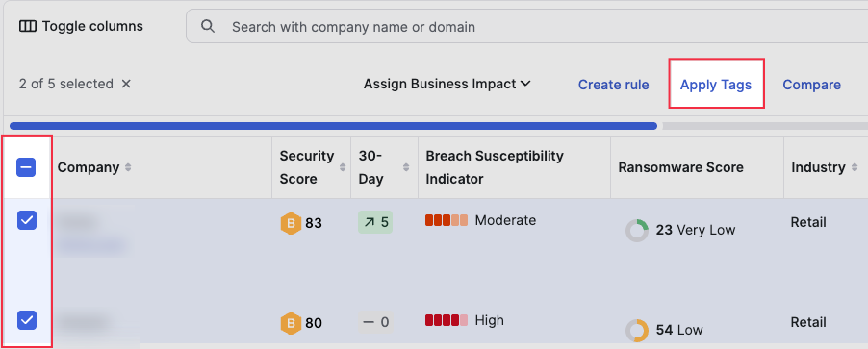Sort by Company column arrows
This screenshot has width=868, height=349.
point(128,167)
